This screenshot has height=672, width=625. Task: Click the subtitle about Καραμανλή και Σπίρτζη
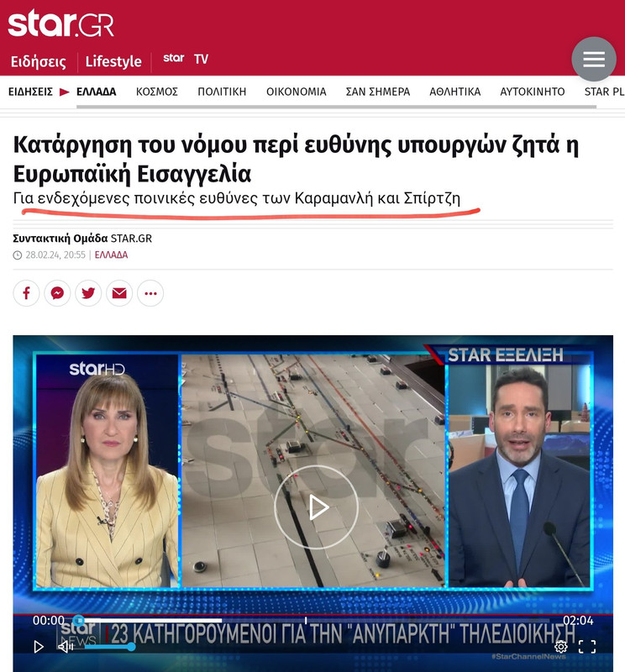237,198
